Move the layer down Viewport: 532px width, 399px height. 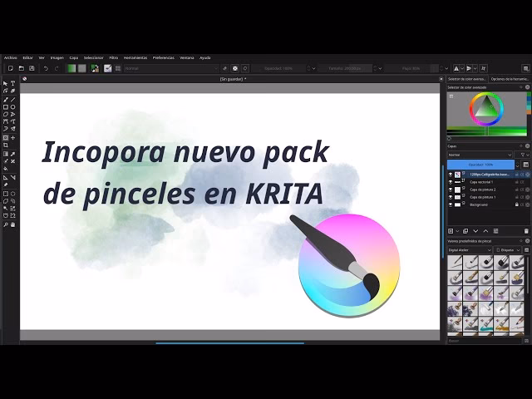(475, 231)
